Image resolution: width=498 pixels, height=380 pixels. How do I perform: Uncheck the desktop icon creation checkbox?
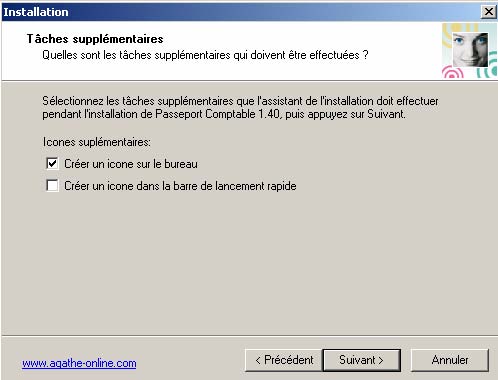pos(52,164)
